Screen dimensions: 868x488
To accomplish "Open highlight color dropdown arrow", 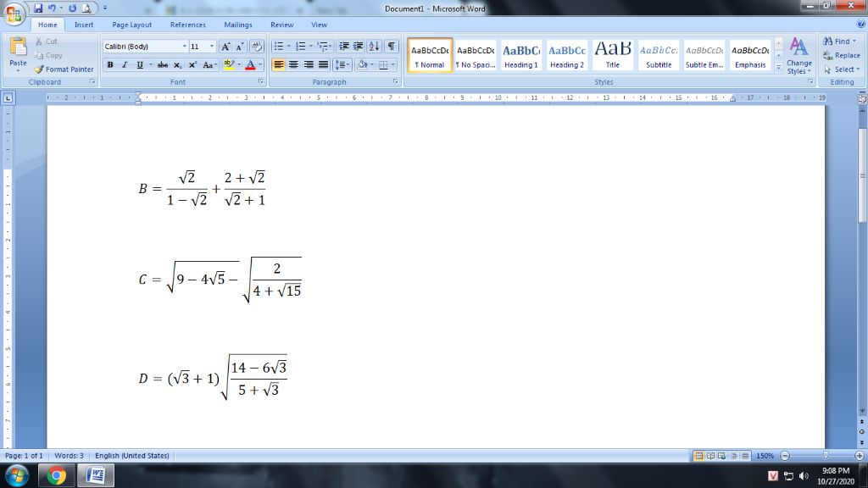I will [x=238, y=64].
